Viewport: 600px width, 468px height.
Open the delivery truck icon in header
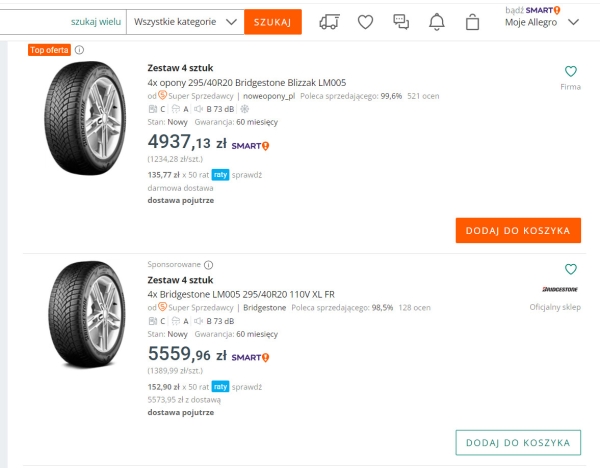tap(329, 21)
